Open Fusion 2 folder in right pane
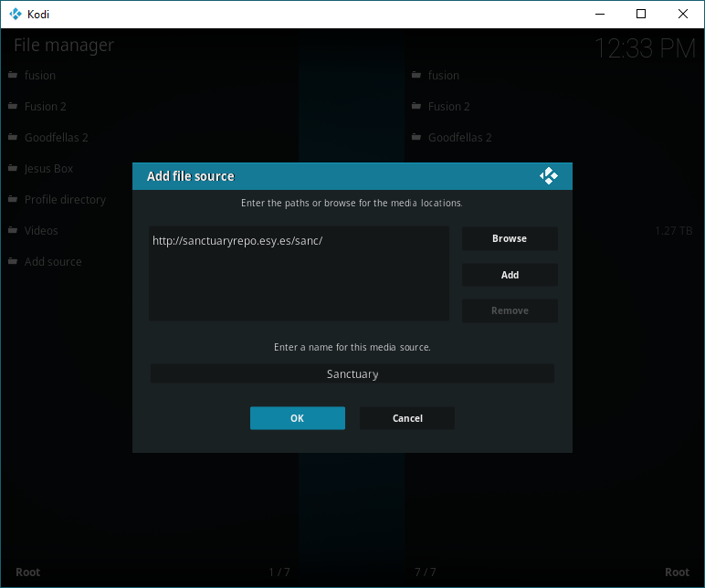This screenshot has height=588, width=705. (x=448, y=106)
